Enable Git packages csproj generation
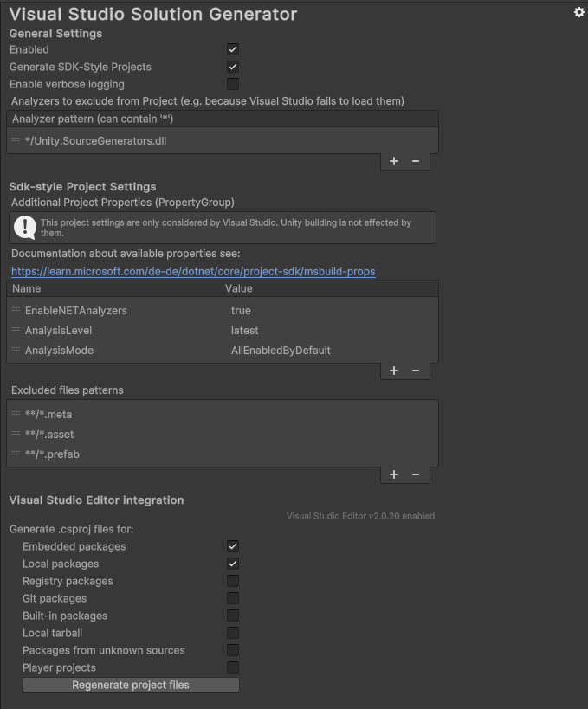This screenshot has height=709, width=588. [x=233, y=598]
